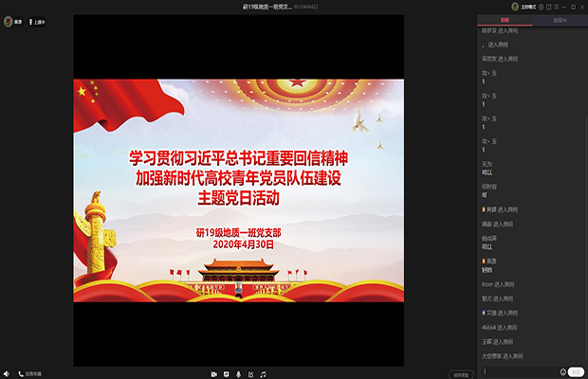Click the music note icon in bottom toolbar

click(263, 374)
